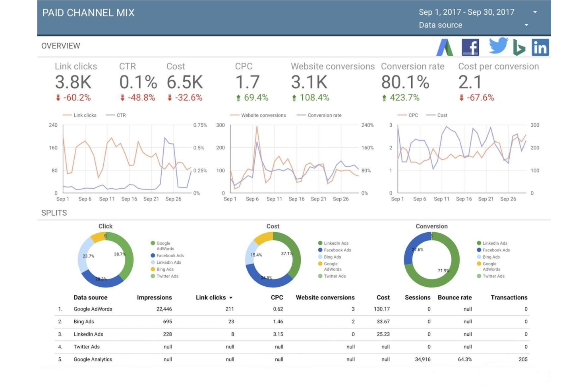Click the Google AdWords logo icon

click(445, 48)
